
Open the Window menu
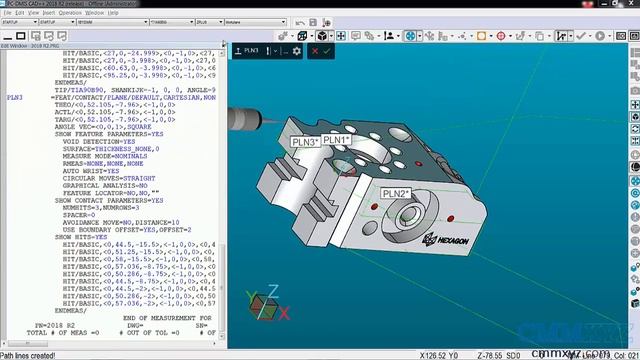pos(94,13)
